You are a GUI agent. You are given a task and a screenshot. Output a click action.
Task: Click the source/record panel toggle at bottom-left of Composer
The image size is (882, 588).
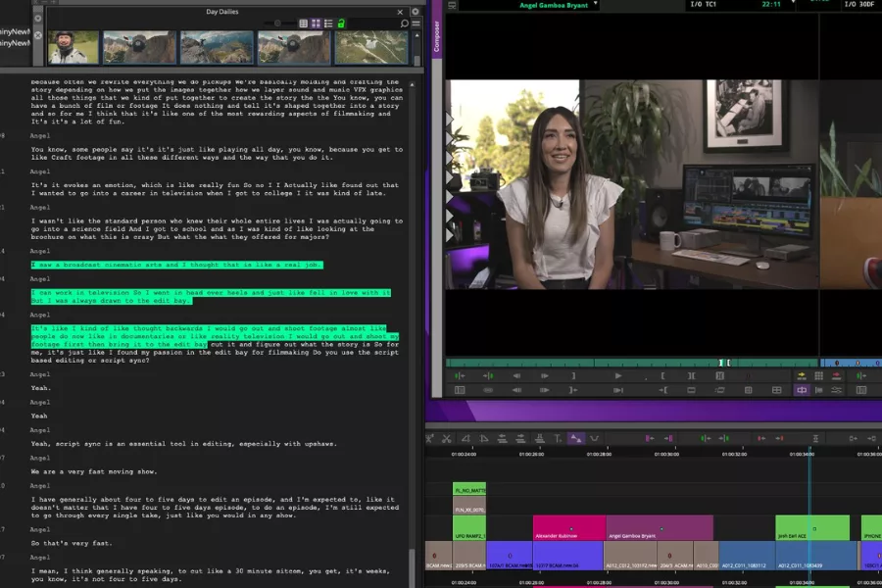point(460,390)
